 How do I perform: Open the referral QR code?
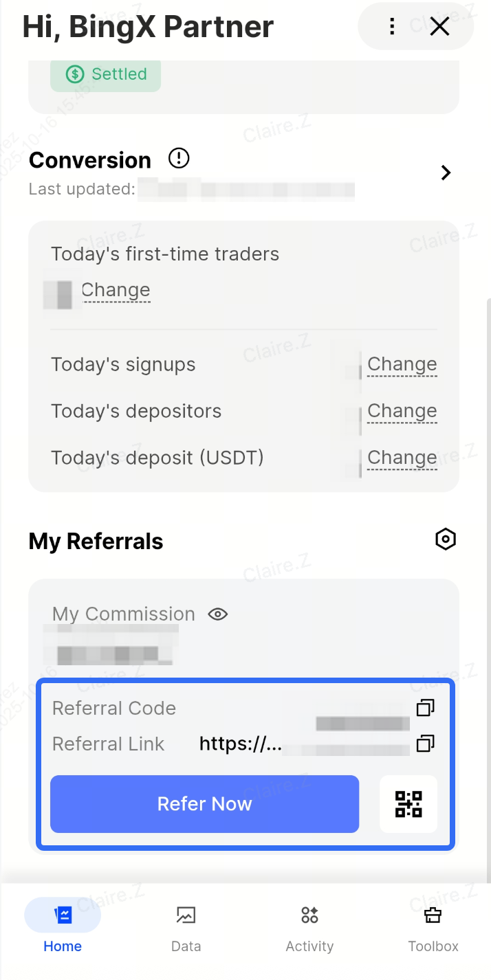click(x=408, y=804)
